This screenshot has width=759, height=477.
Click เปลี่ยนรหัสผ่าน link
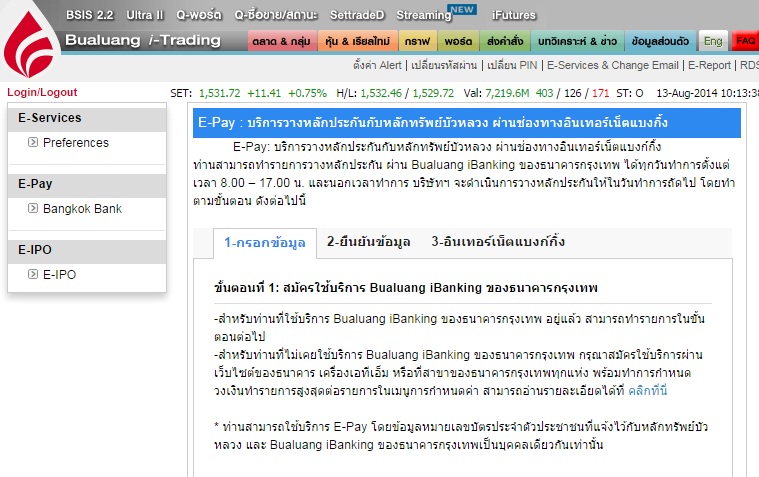[444, 65]
